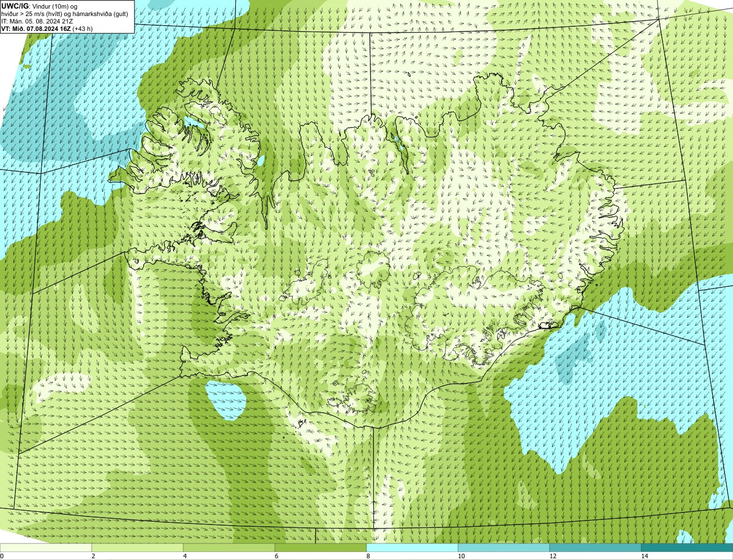
Task: Click the 4–6 m/s green legend swatch
Action: (229, 547)
